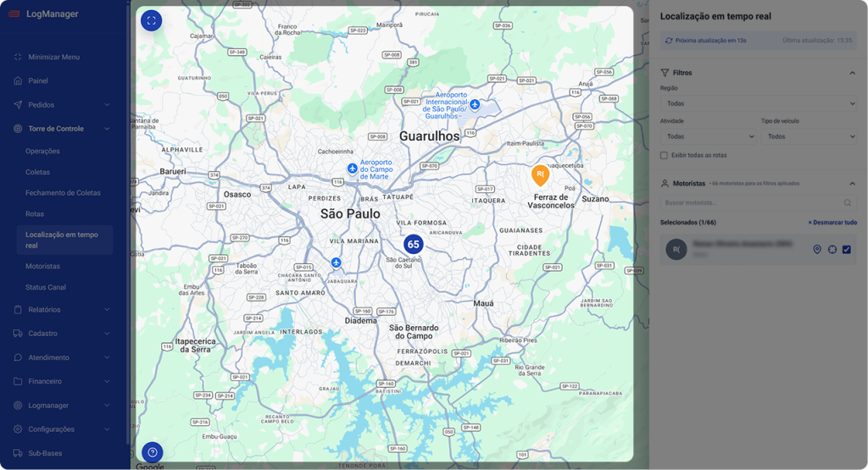The image size is (868, 470).
Task: Click the Sub-Bases truck icon
Action: click(18, 453)
